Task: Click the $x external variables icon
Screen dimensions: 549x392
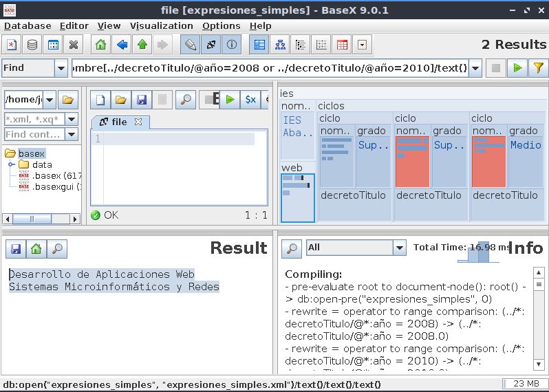Action: click(x=250, y=100)
